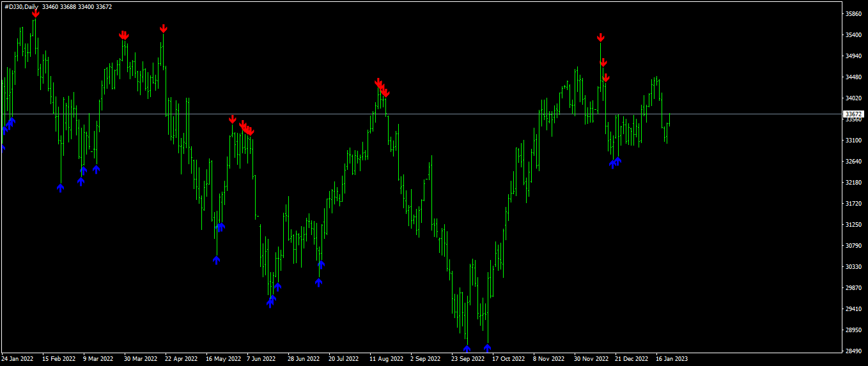The width and height of the screenshot is (868, 366).
Task: Click the red arrow cluster at August 2022 high
Action: point(382,88)
